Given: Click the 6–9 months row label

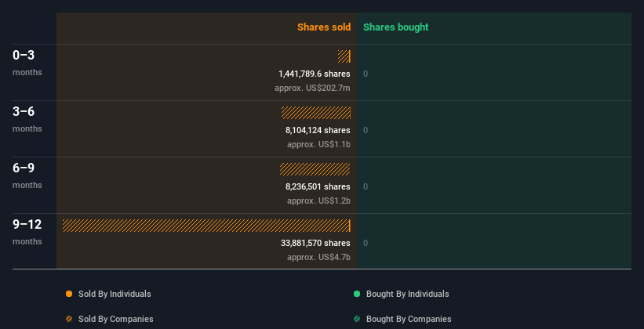Looking at the screenshot, I should [x=27, y=175].
